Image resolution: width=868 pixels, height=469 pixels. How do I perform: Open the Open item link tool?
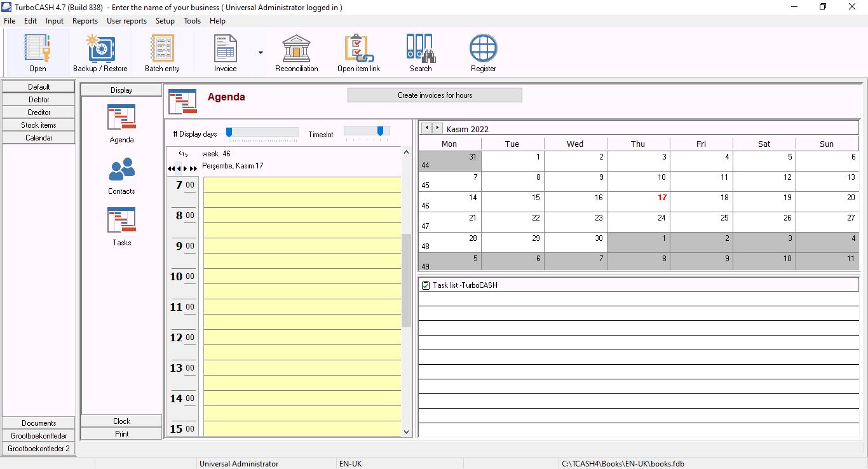[x=358, y=53]
